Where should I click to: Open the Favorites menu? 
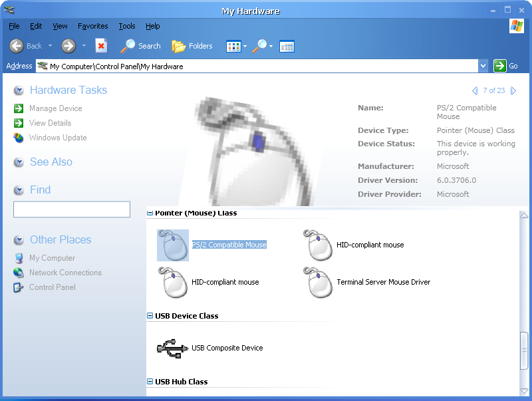point(92,26)
